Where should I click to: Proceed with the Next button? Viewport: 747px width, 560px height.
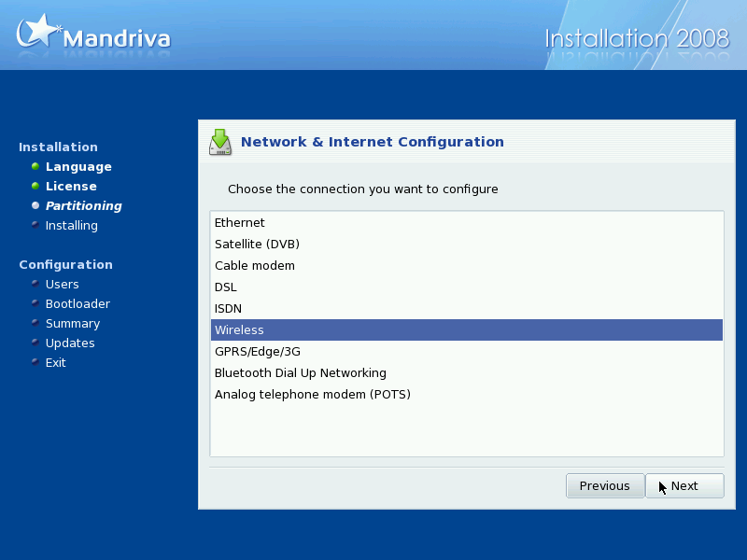684,485
